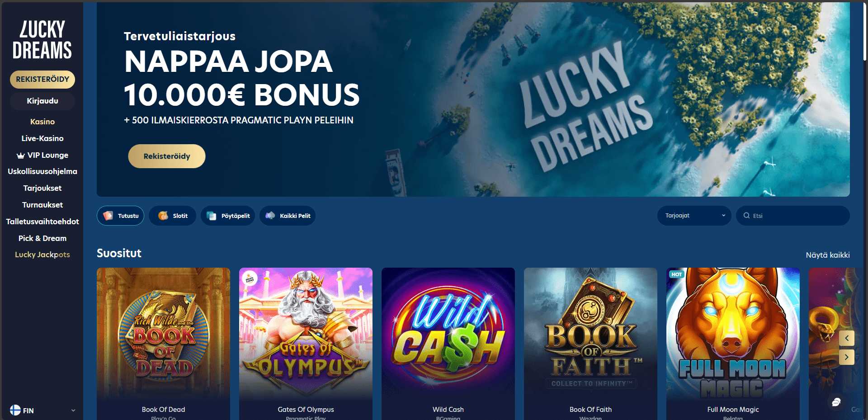Open the Tarjoajat provider dropdown
This screenshot has width=868, height=420.
tap(694, 216)
